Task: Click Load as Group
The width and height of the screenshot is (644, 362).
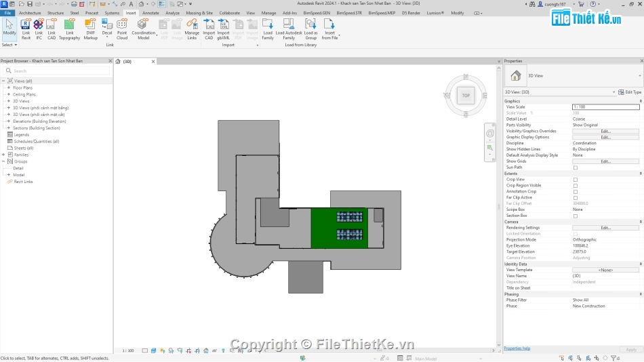Action: 310,28
